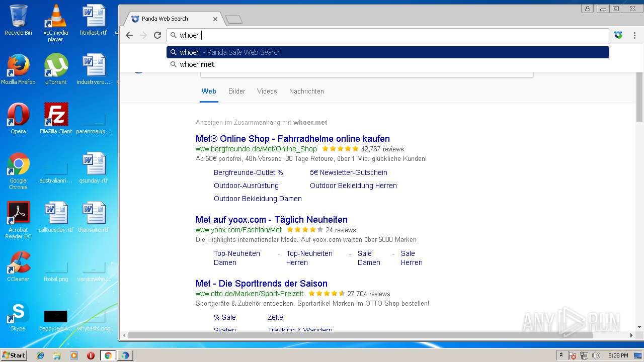This screenshot has height=362, width=644.
Task: Click the Panda shield extension icon
Action: (618, 35)
